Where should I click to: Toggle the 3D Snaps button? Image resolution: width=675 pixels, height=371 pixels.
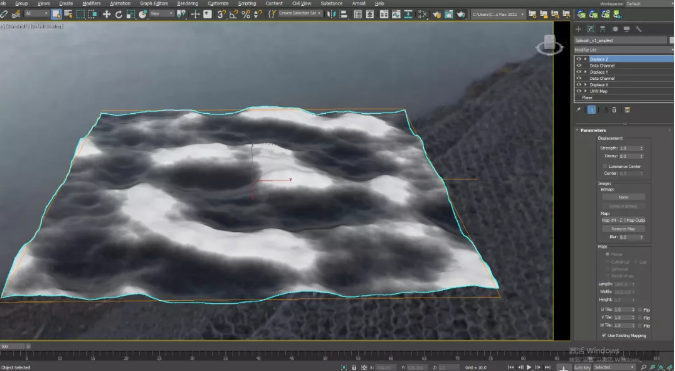[221, 14]
